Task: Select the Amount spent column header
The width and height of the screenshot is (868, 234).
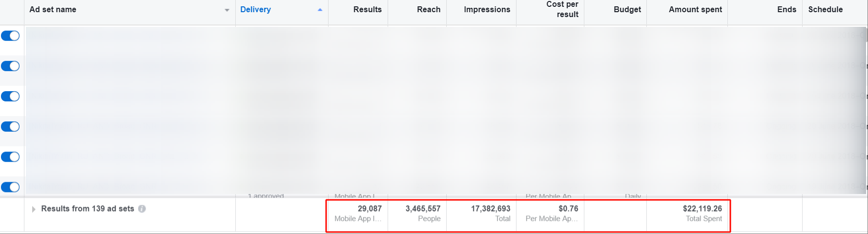Action: [x=695, y=10]
